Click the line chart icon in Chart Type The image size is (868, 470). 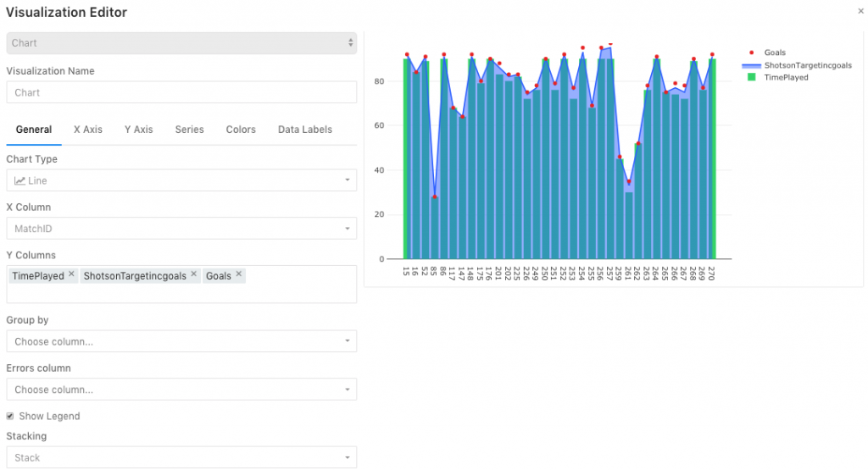click(x=20, y=181)
